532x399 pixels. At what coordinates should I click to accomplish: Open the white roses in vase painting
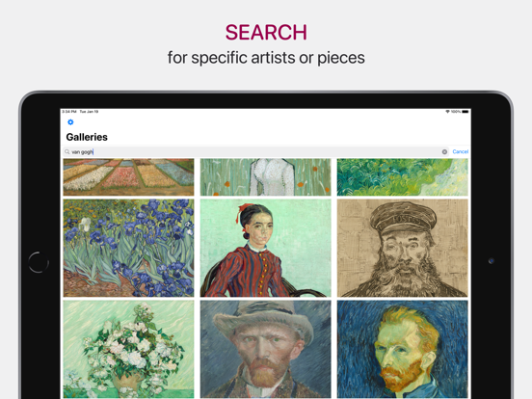click(x=128, y=349)
